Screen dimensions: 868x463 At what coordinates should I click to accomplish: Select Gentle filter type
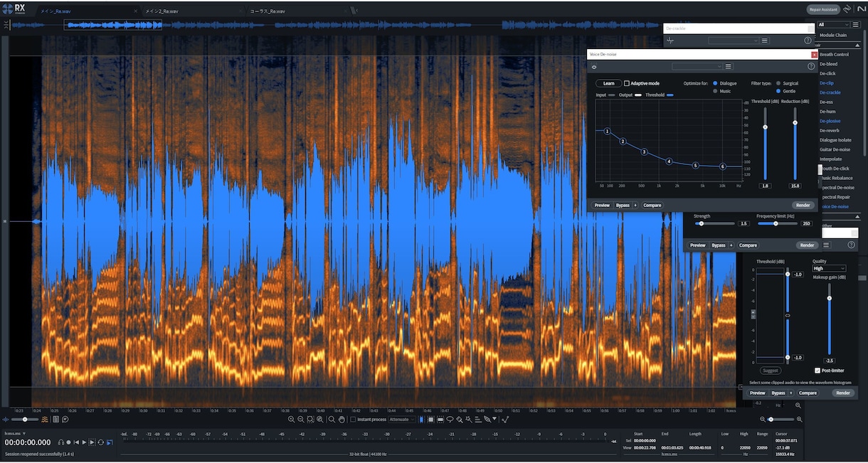(x=778, y=91)
